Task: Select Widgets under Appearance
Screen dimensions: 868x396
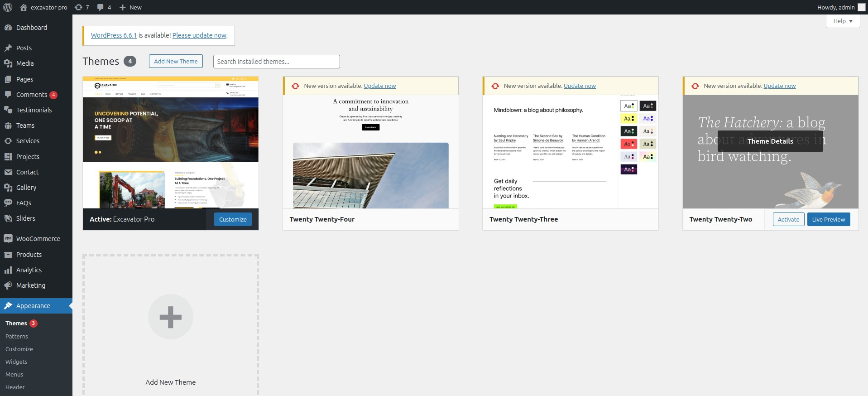Action: (16, 362)
